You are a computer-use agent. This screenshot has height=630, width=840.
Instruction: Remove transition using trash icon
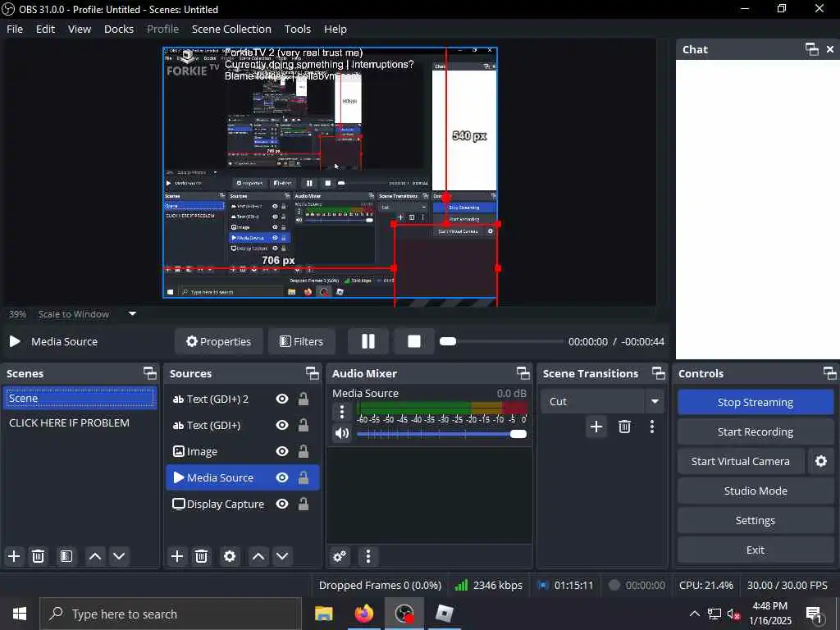coord(624,427)
